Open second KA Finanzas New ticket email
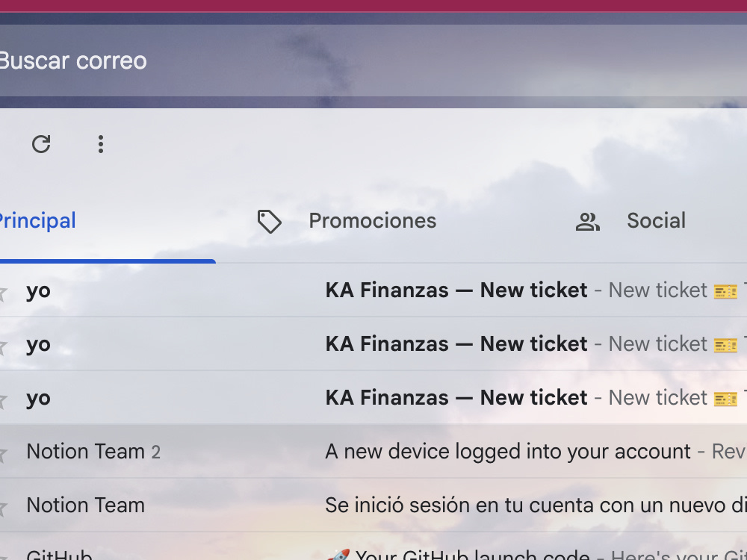Screen dimensions: 747x560 (x=373, y=343)
